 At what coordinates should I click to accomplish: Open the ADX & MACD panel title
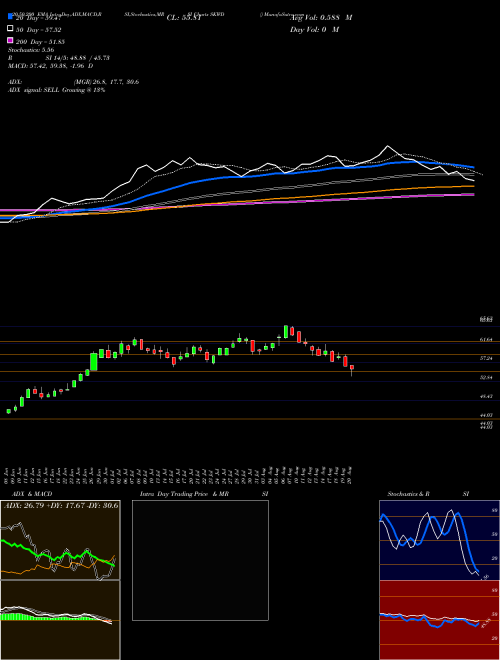pyautogui.click(x=27, y=494)
